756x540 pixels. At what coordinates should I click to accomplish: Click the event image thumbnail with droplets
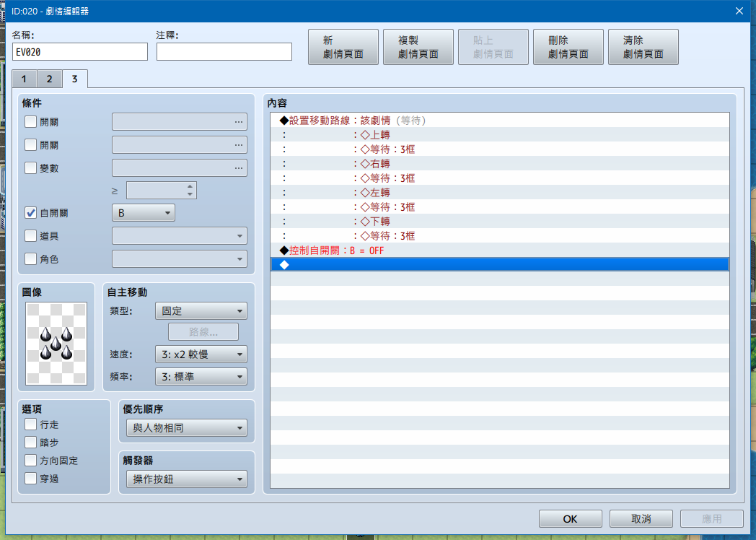(x=56, y=344)
